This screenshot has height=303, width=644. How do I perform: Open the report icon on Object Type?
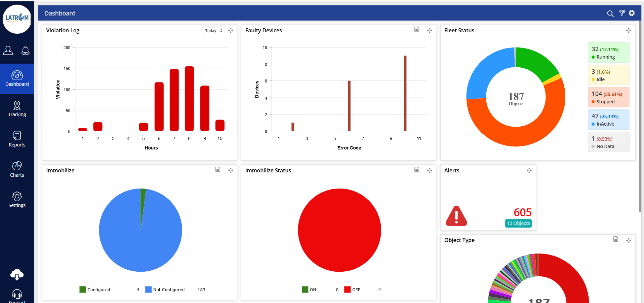pos(616,239)
